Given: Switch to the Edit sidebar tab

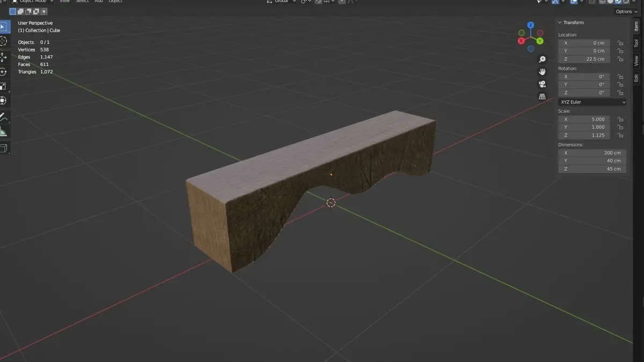Looking at the screenshot, I should tap(636, 78).
